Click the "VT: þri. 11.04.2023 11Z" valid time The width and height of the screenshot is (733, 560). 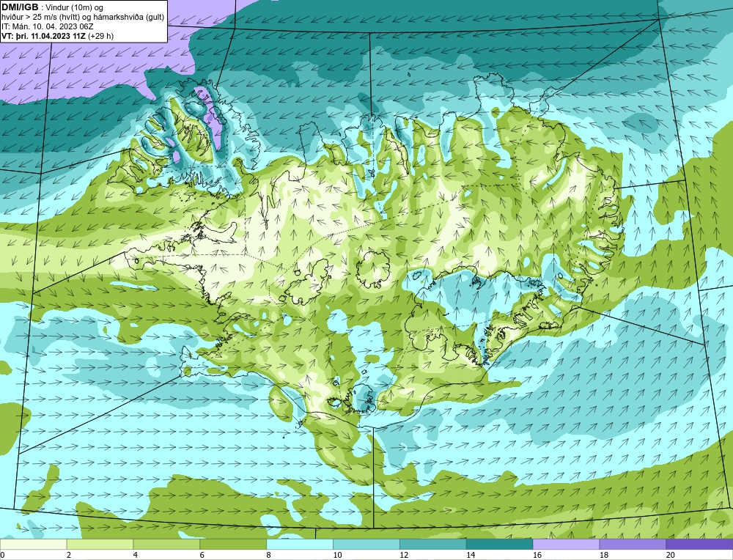click(x=43, y=36)
